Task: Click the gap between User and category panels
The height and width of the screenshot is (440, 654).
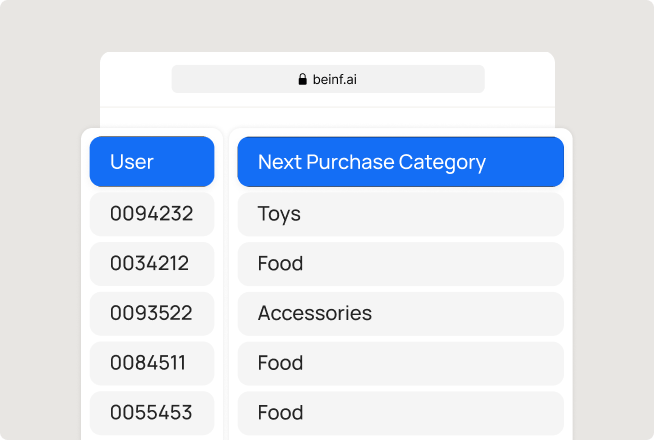Action: [x=226, y=280]
